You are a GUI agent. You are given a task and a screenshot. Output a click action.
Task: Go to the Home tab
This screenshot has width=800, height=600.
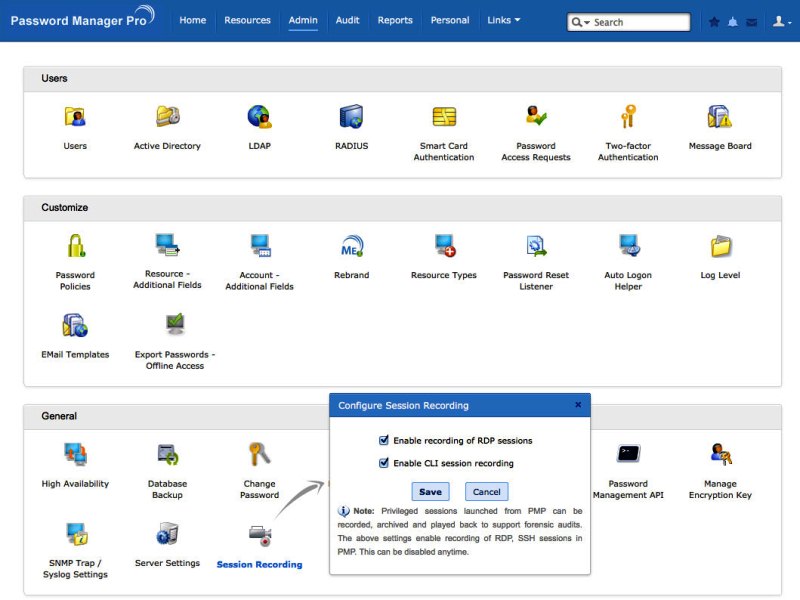[193, 20]
